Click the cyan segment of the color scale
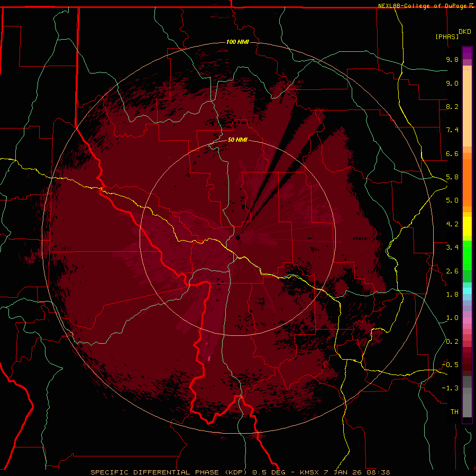Screen dimensions: 476x476 [x=467, y=290]
